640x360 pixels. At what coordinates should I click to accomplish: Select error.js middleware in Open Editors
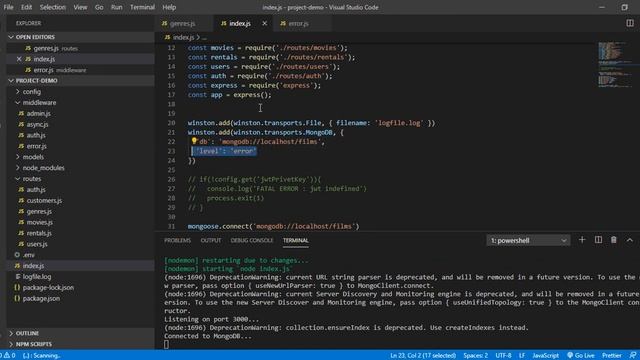[80, 70]
